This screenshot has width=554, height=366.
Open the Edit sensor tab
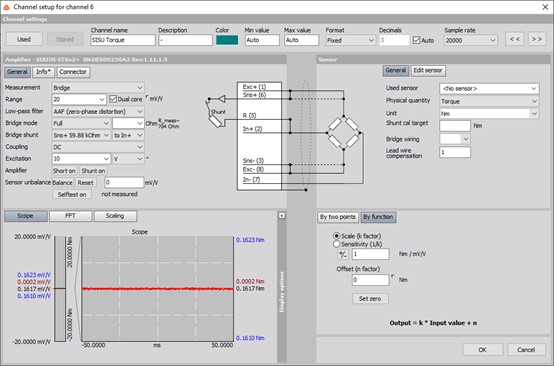428,70
